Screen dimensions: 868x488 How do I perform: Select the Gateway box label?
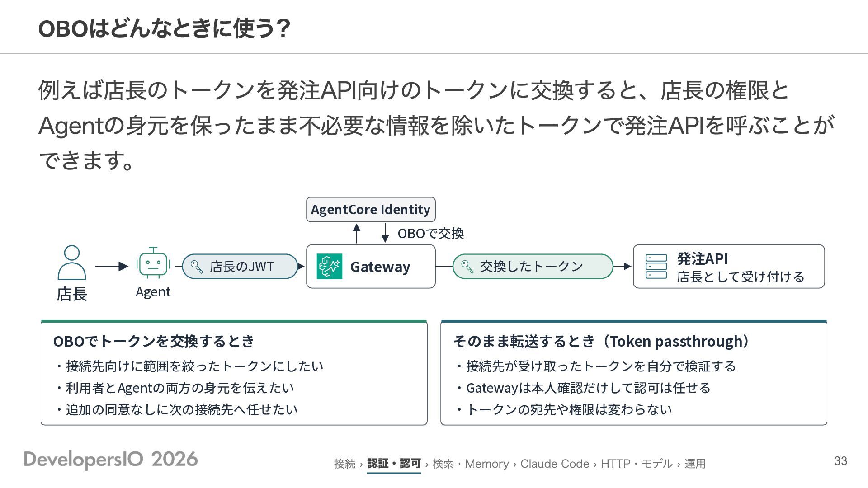[x=380, y=267]
